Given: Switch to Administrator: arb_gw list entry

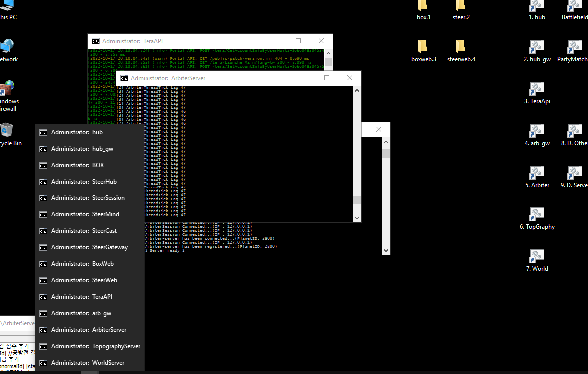Looking at the screenshot, I should point(90,313).
